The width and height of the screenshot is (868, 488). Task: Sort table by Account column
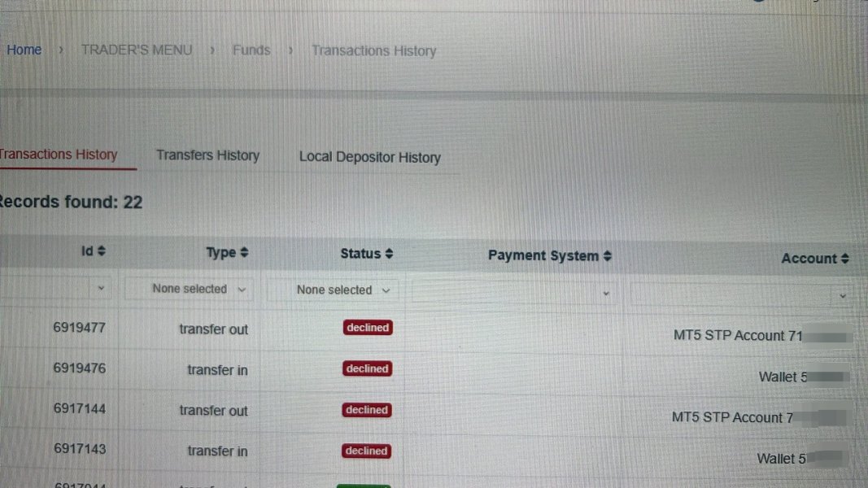tap(815, 259)
